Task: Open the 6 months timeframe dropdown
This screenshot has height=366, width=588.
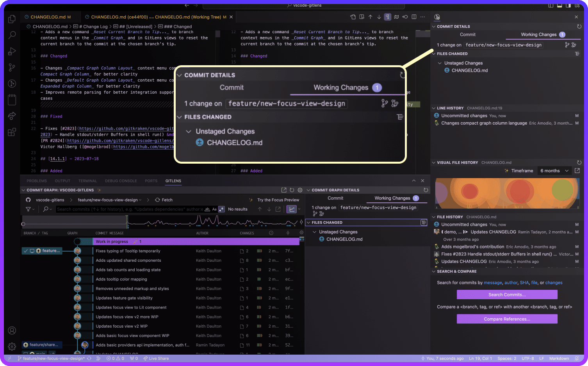Action: [x=554, y=171]
